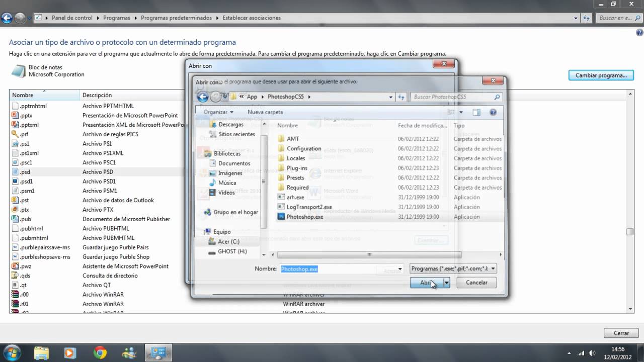This screenshot has height=362, width=644.
Task: Open the Abrir split-button arrow
Action: pyautogui.click(x=446, y=283)
